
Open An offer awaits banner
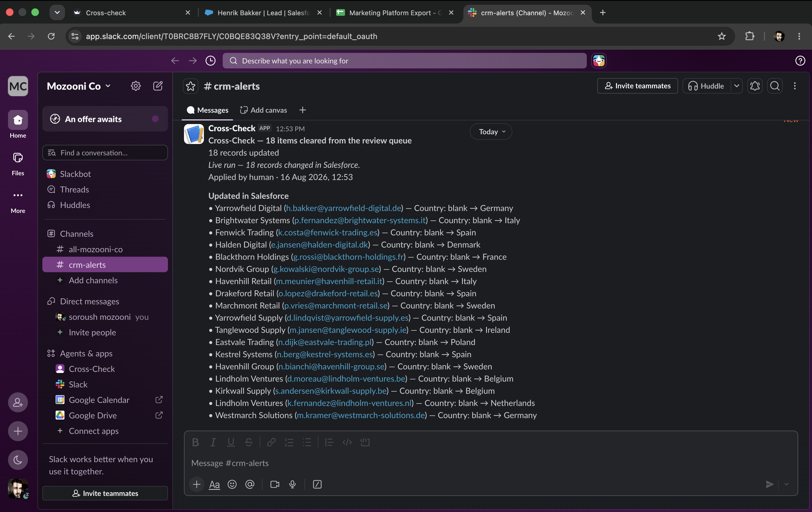click(x=105, y=119)
